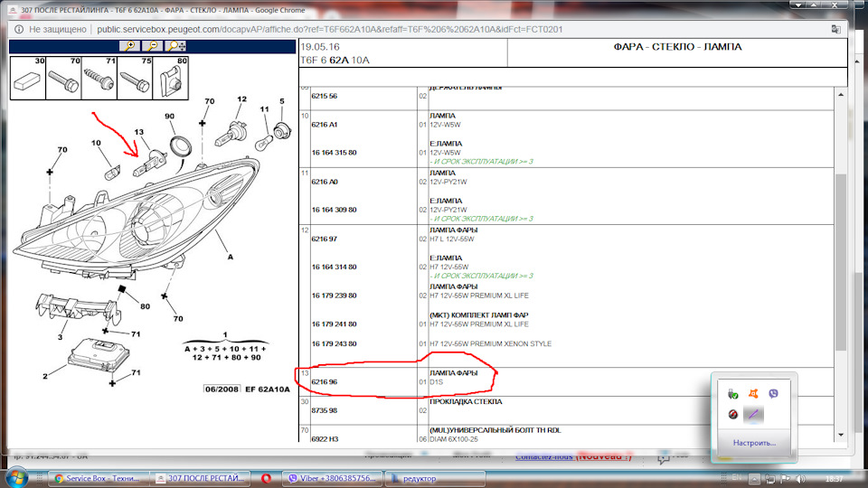The height and width of the screenshot is (488, 868).
Task: Click H7 12V-55W PREMIUM XENON STYLE text
Action: [490, 343]
